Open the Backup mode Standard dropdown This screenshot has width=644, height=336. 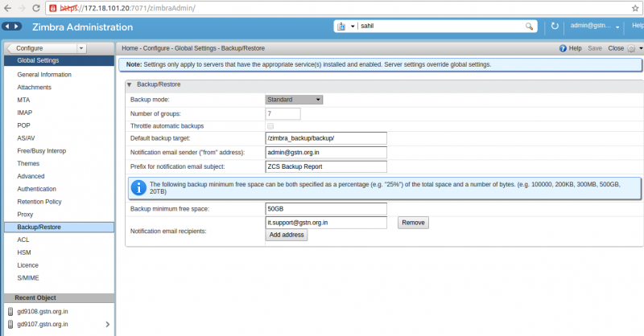294,100
